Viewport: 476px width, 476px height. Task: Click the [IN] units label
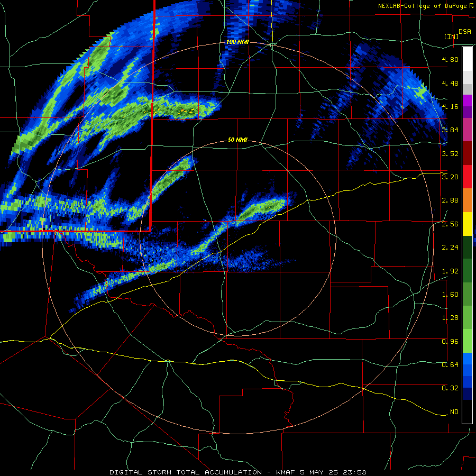pyautogui.click(x=452, y=36)
